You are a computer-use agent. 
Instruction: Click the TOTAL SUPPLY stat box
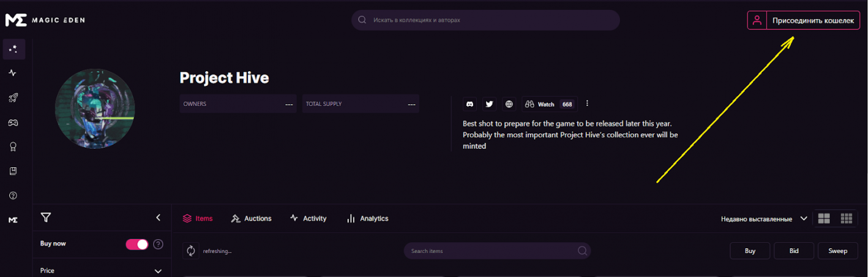[x=361, y=104]
